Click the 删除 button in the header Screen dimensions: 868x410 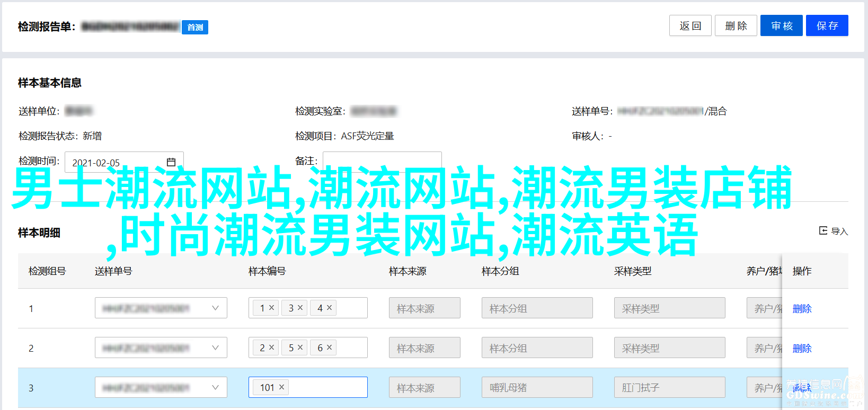point(736,25)
